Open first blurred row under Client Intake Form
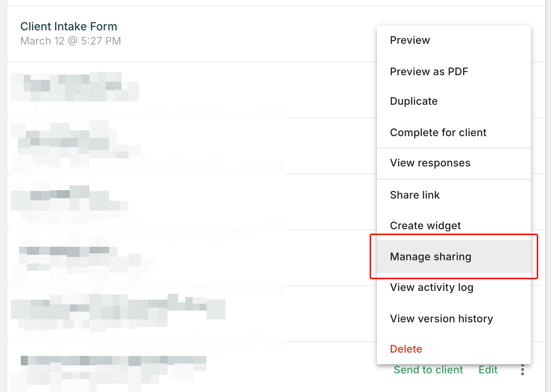Viewport: 551px width, 392px height. click(x=75, y=88)
